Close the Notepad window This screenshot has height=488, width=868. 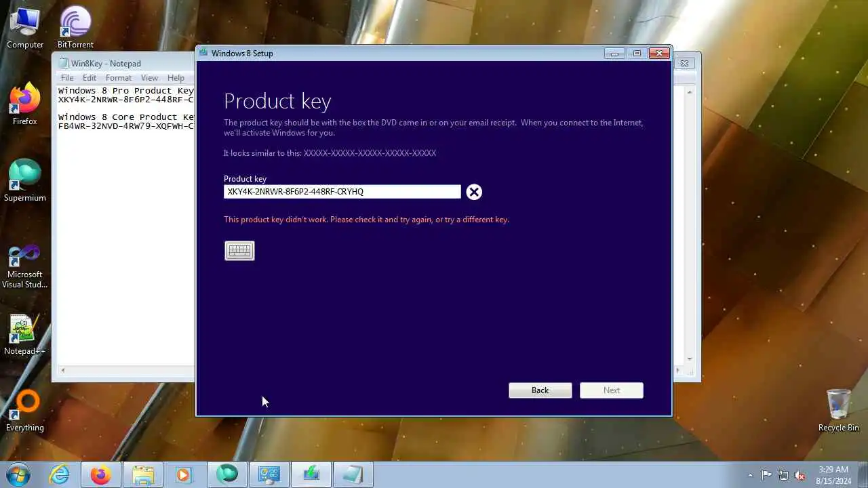pyautogui.click(x=684, y=63)
